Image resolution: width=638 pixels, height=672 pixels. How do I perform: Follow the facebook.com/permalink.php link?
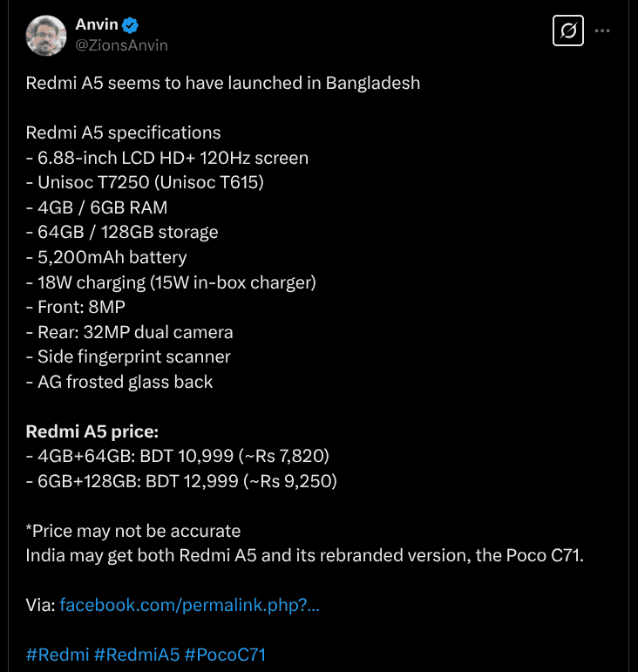point(189,605)
